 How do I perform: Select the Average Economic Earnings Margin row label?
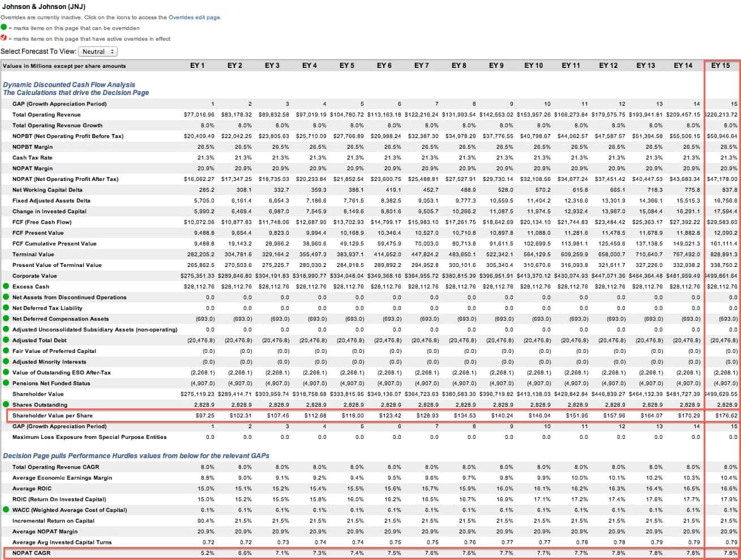click(x=62, y=478)
